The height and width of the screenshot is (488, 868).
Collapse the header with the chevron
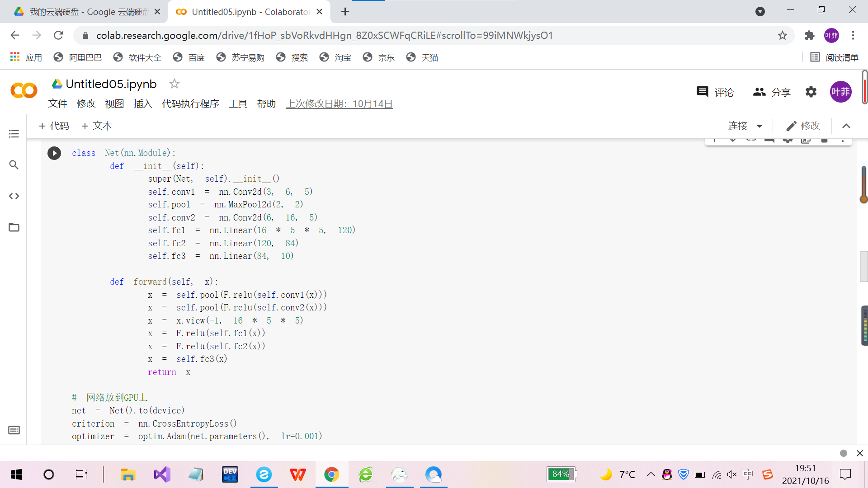846,126
